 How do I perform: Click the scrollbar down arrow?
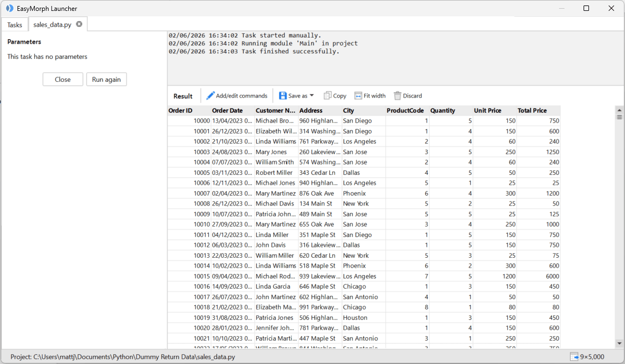point(619,343)
